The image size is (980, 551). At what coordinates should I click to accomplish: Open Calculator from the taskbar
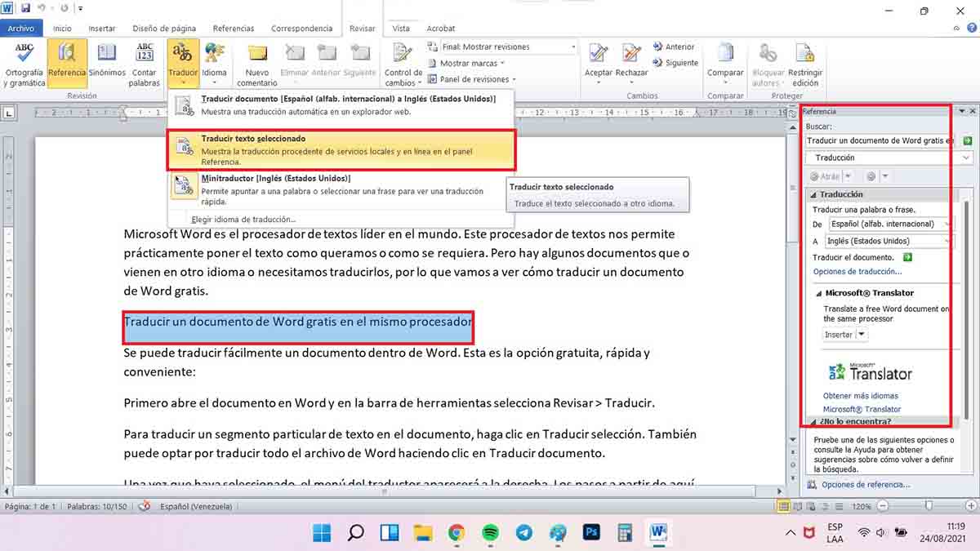point(625,533)
